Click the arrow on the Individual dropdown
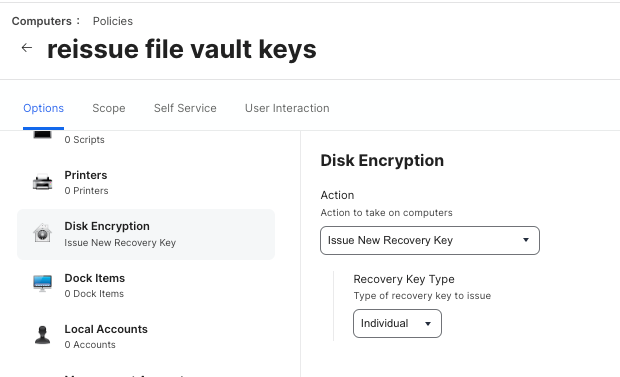The image size is (620, 377). 428,324
